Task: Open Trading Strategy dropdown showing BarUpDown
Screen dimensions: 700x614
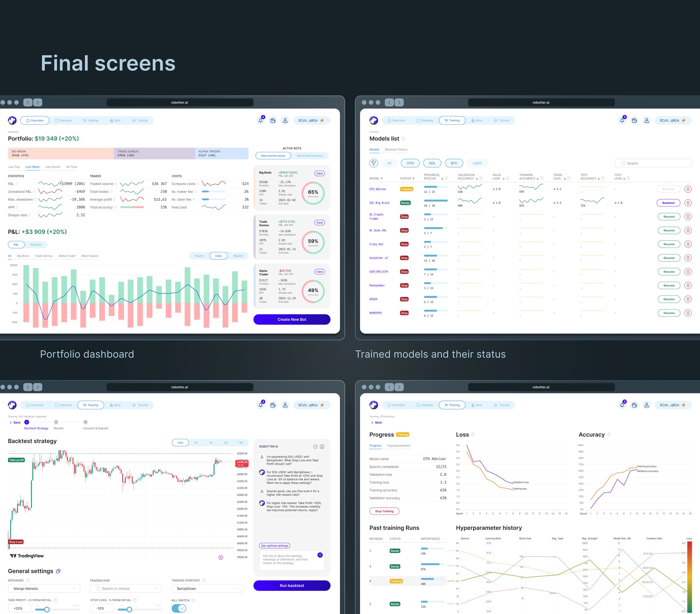Action: (x=208, y=588)
